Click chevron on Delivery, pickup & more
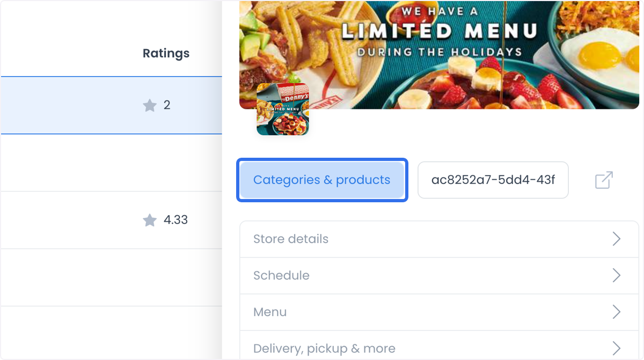Image resolution: width=644 pixels, height=360 pixels. (x=617, y=348)
